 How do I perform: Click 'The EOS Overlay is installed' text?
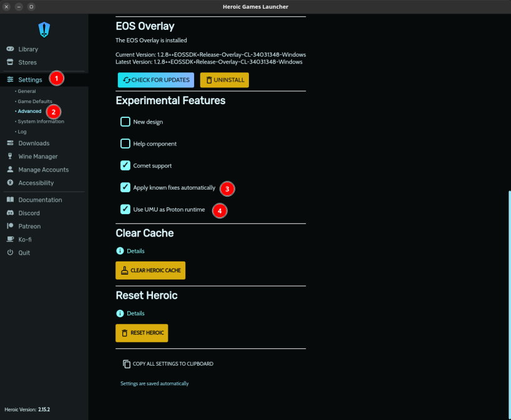tap(151, 41)
